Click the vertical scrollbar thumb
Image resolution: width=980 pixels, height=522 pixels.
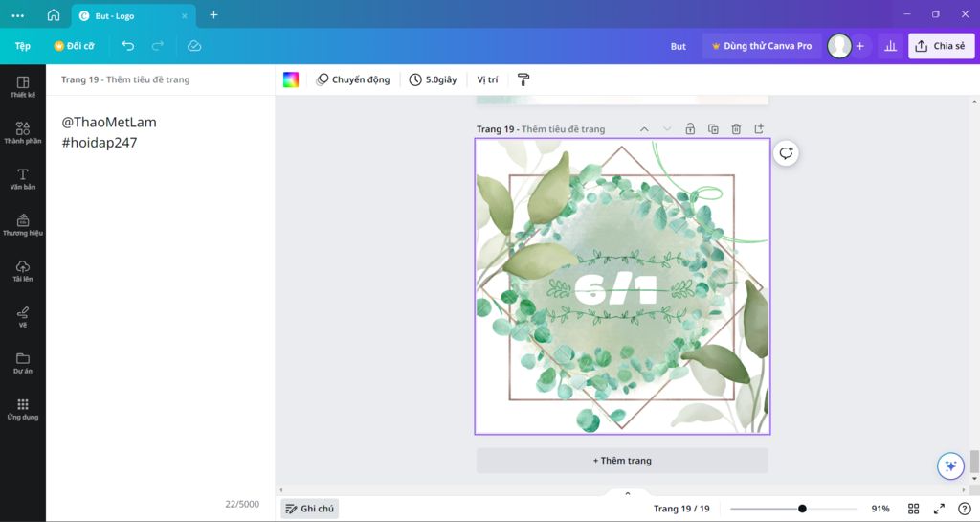pos(974,463)
